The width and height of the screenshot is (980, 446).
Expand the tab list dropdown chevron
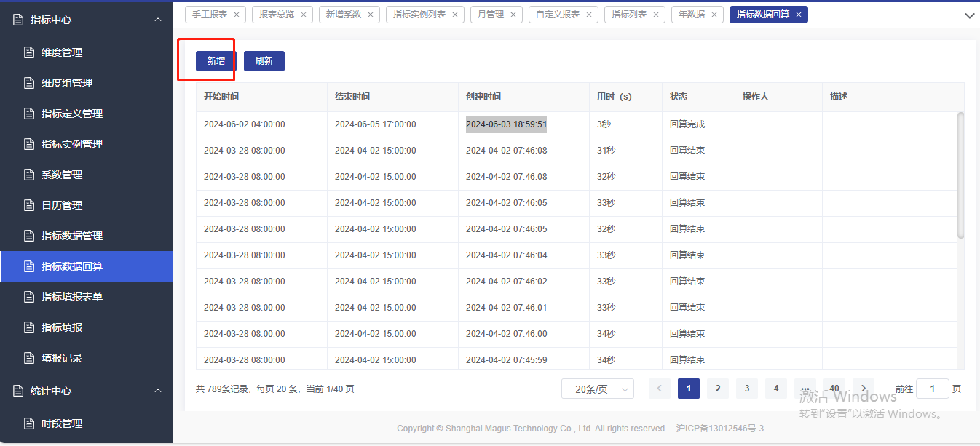(969, 15)
